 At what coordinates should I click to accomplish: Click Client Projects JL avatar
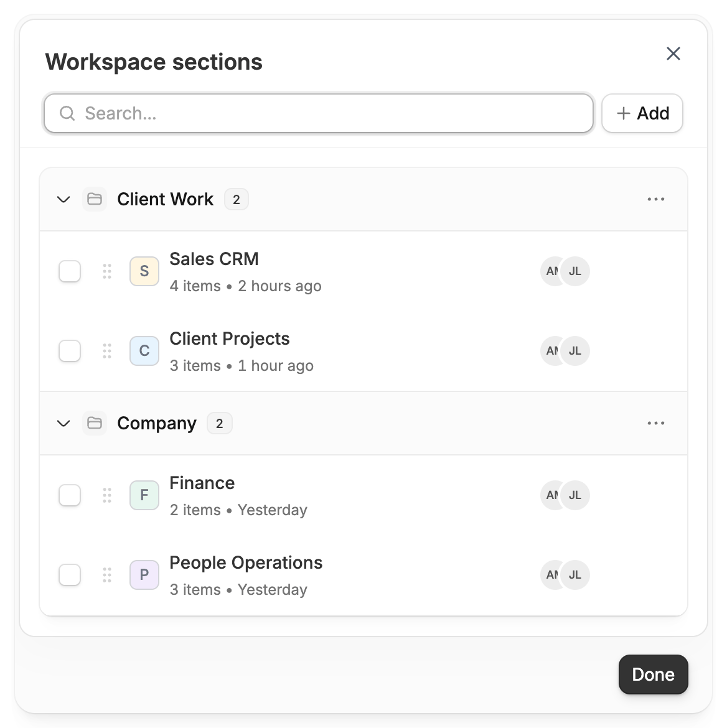click(x=575, y=351)
